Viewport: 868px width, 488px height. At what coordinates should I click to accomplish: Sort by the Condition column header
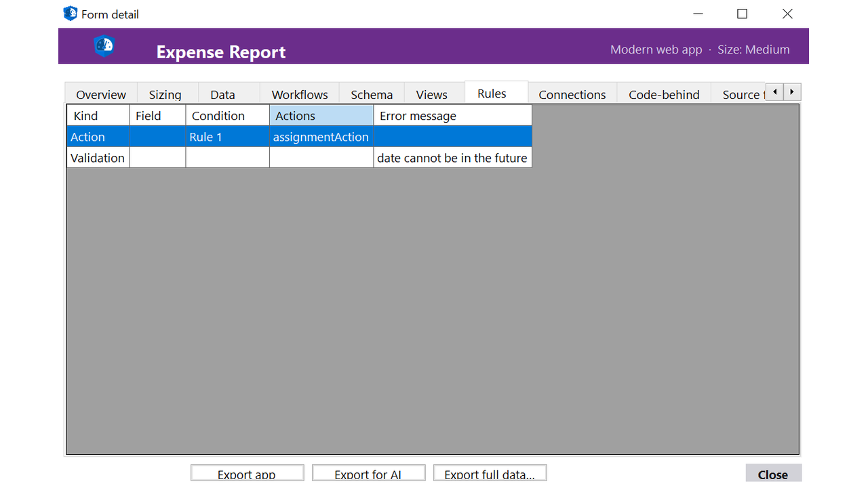click(x=227, y=115)
